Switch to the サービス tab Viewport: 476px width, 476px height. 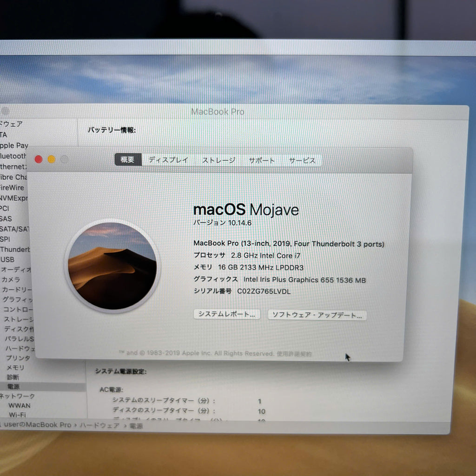(302, 160)
